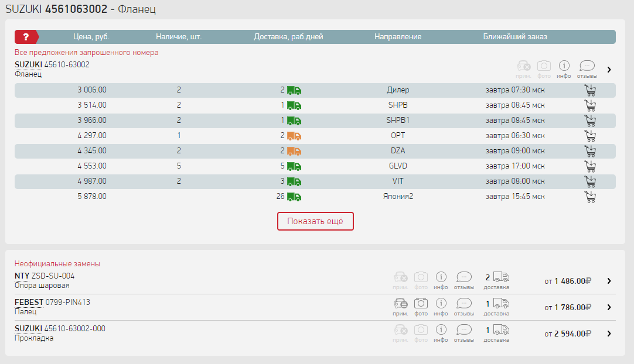
Task: Click green truck icon in Дилер row
Action: tap(294, 91)
